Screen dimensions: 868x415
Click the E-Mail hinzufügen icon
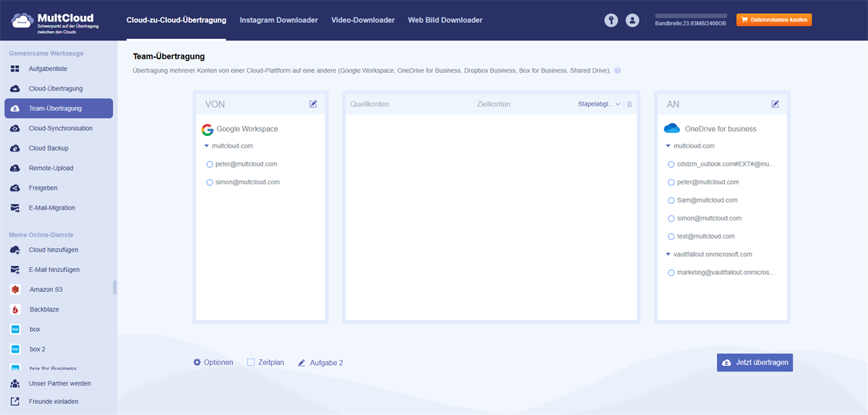[x=15, y=269]
